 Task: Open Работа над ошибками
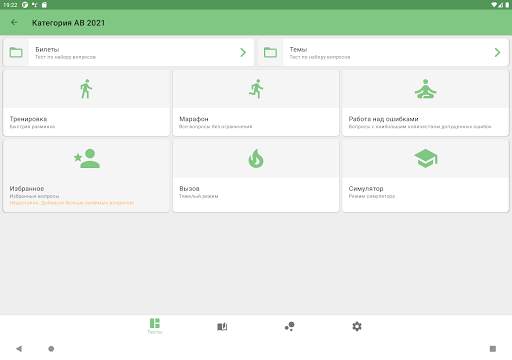[426, 103]
